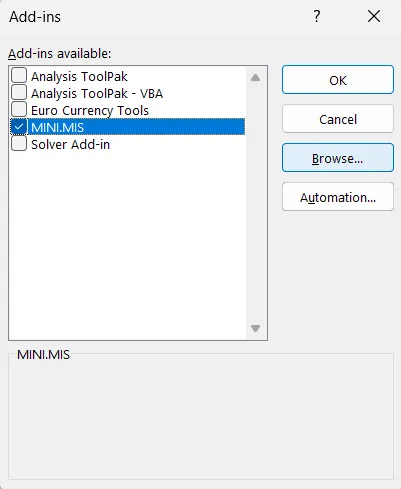Open the Browse... file picker
Viewport: 401px width, 489px height.
pos(338,158)
